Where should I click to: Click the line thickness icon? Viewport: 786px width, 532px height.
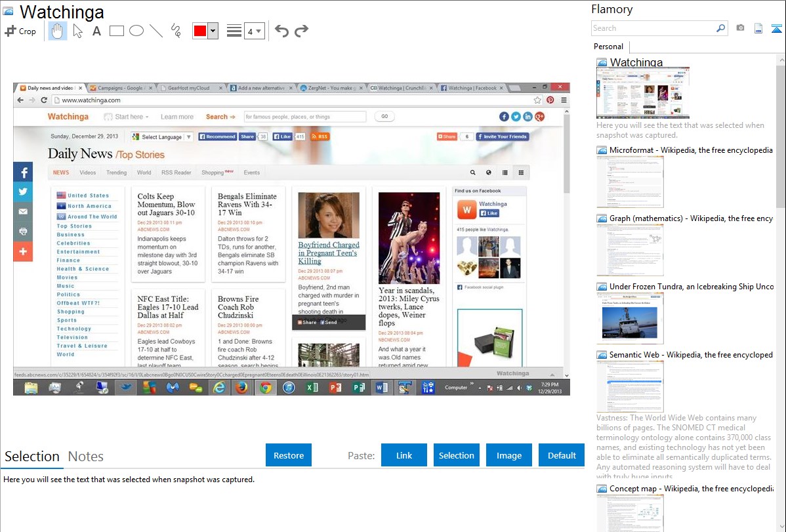coord(234,31)
